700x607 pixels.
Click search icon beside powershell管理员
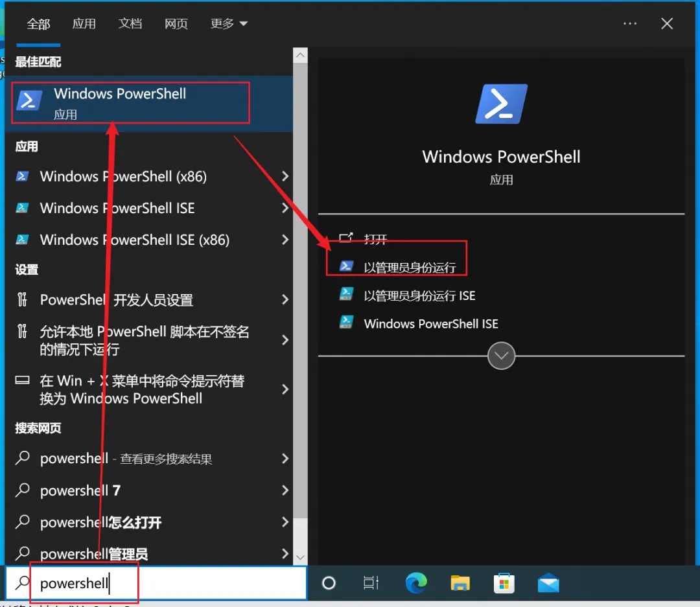click(x=22, y=553)
